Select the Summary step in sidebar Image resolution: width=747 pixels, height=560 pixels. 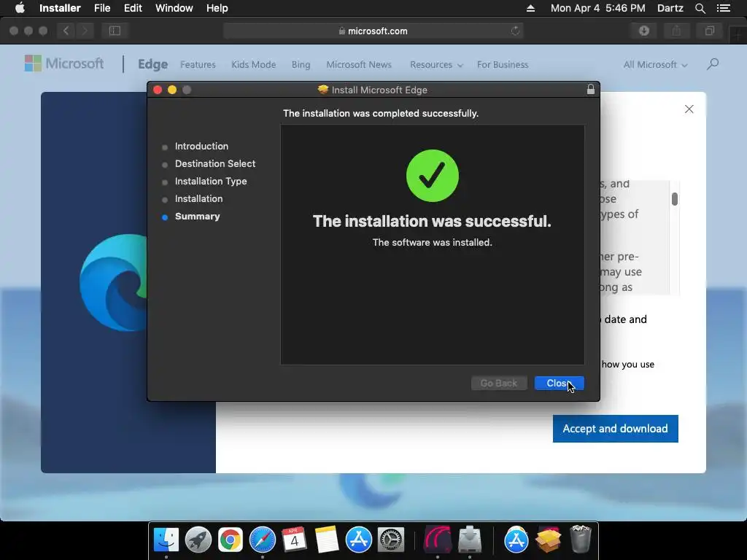point(197,216)
